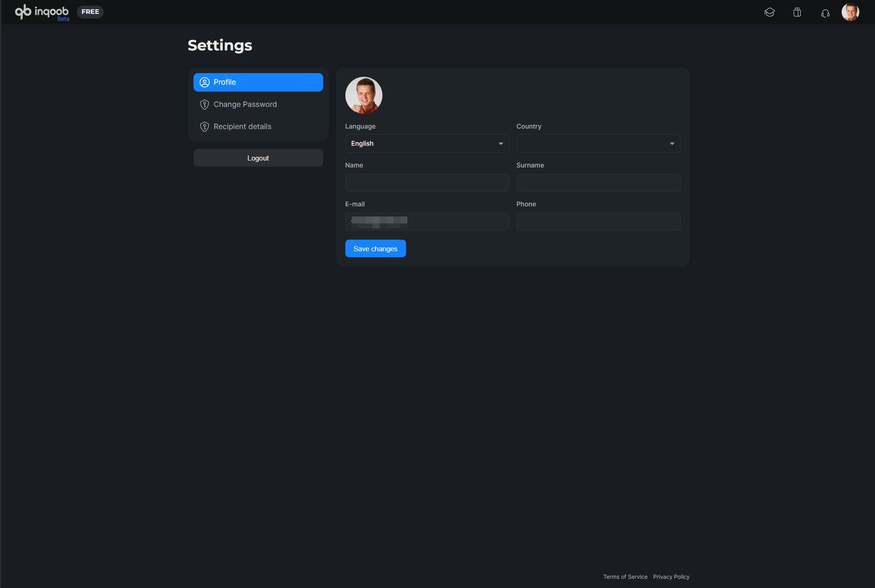Click the Save changes button
This screenshot has height=588, width=875.
click(x=375, y=248)
